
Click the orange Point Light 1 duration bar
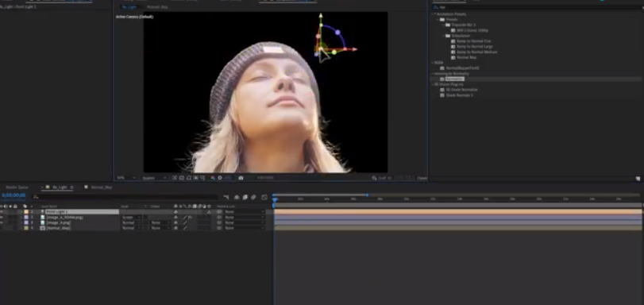coord(458,212)
